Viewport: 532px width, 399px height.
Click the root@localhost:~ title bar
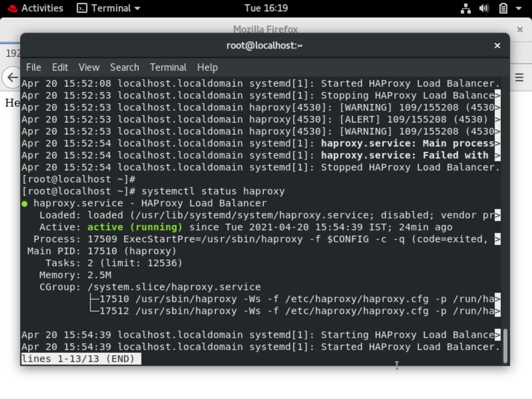[264, 45]
